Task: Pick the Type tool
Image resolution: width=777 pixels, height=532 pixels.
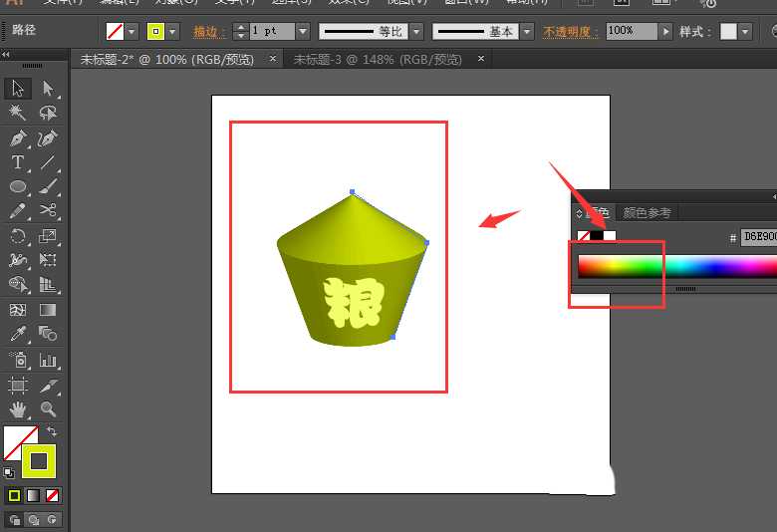Action: 18,162
